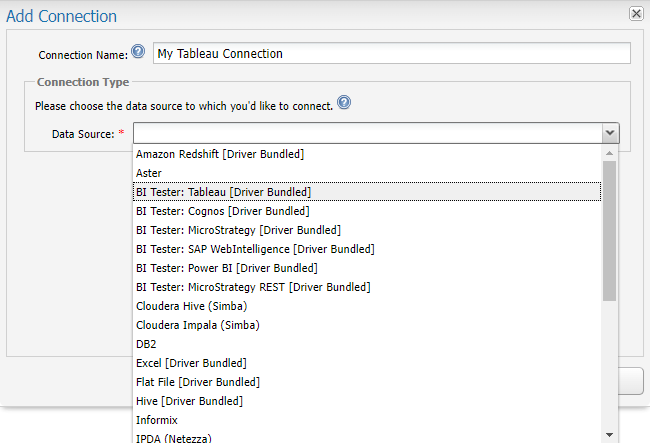
Task: Click the help icon after data source prompt
Action: [344, 102]
